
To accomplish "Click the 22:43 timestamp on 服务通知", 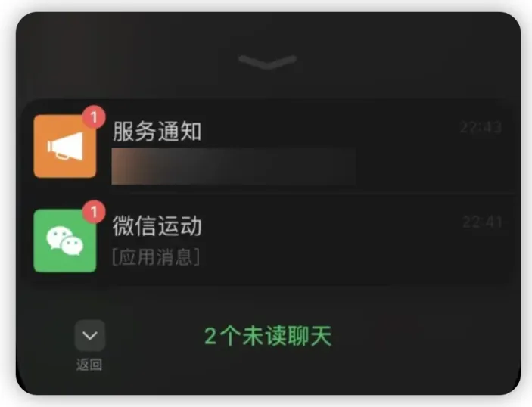I will click(x=481, y=128).
